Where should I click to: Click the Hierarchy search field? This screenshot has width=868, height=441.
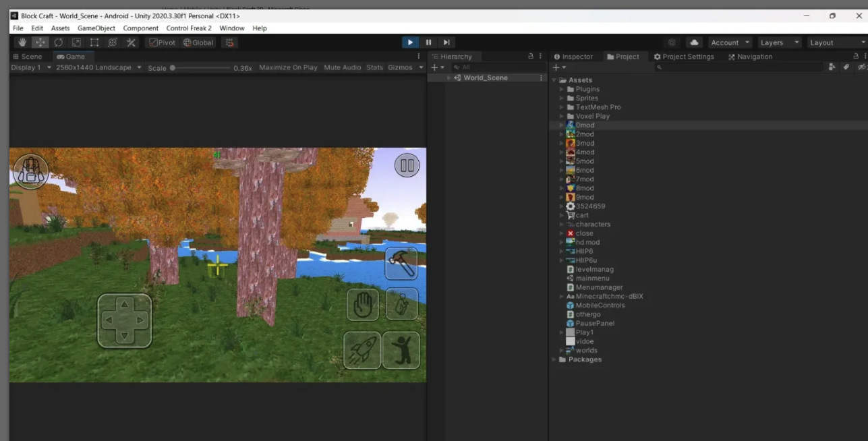pyautogui.click(x=500, y=67)
